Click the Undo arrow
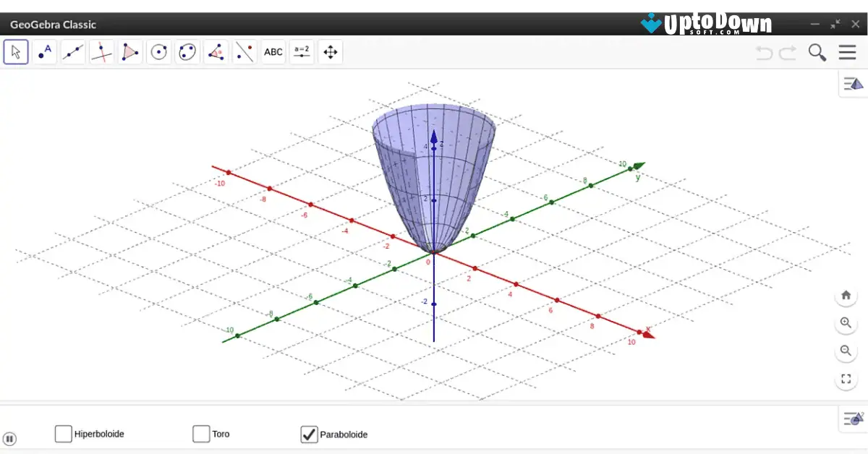This screenshot has height=454, width=868. (x=764, y=52)
